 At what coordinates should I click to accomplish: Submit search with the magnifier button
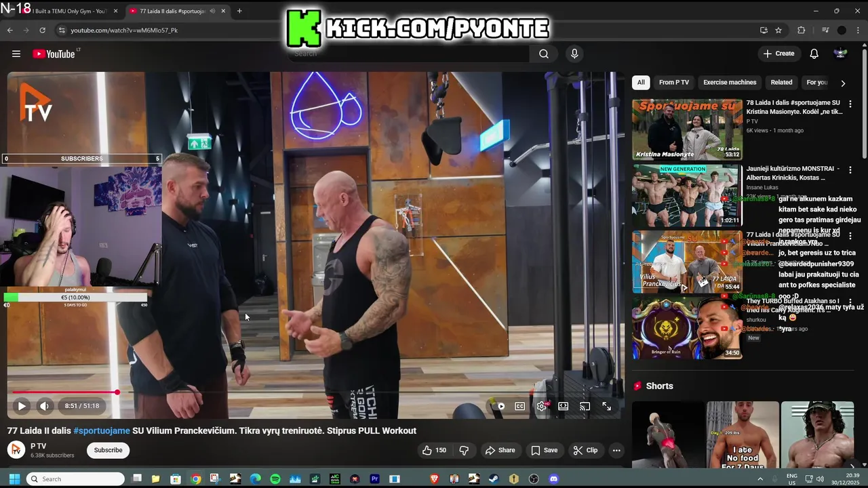coord(544,54)
